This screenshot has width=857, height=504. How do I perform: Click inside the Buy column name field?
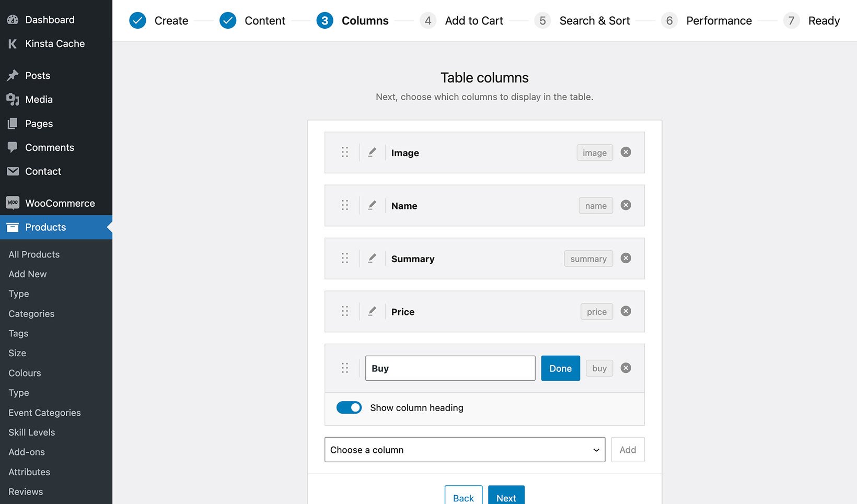tap(449, 368)
